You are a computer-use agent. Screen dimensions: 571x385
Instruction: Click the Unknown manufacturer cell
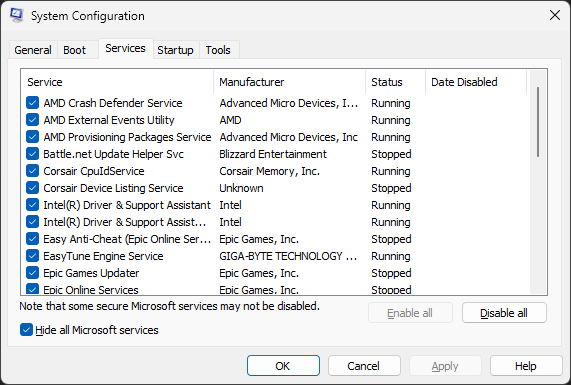pos(241,188)
